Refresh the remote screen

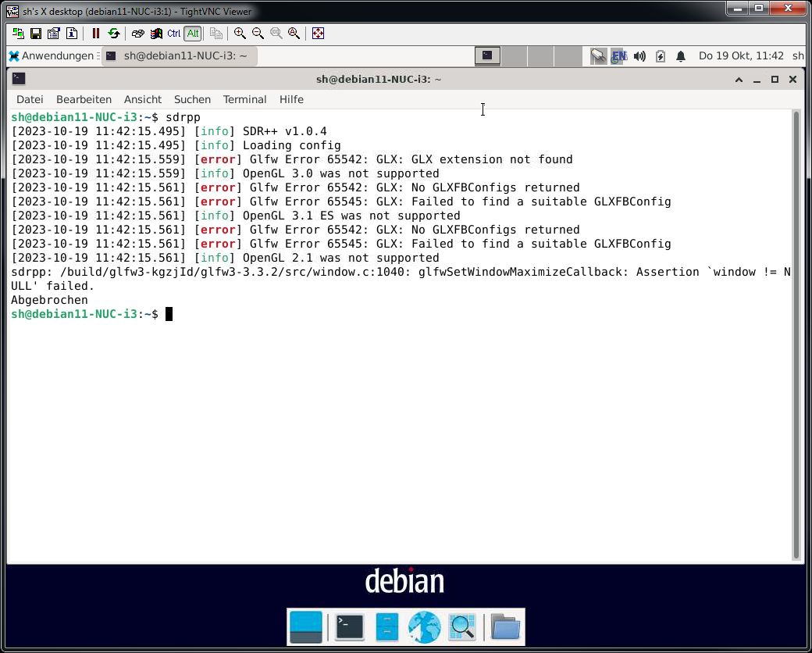pyautogui.click(x=113, y=34)
